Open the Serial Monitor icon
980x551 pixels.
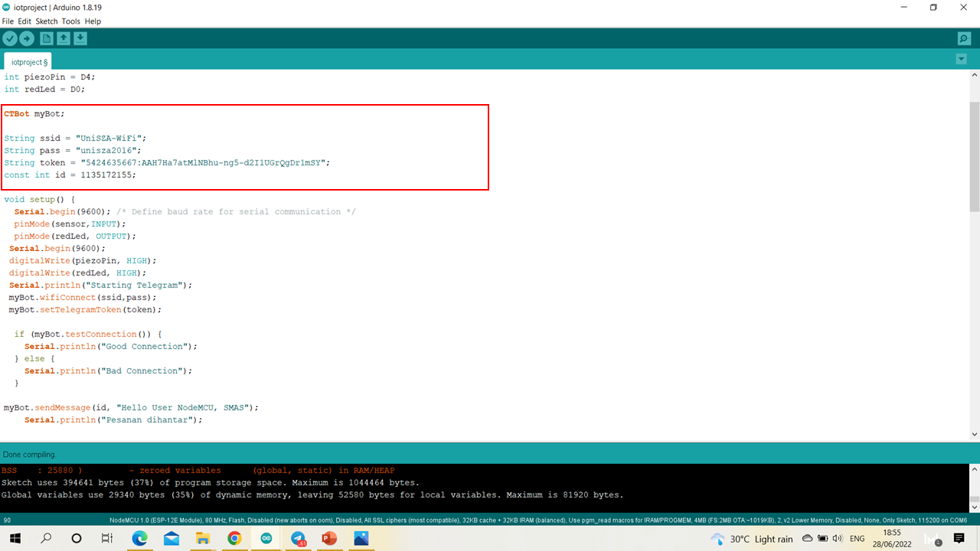click(x=964, y=38)
